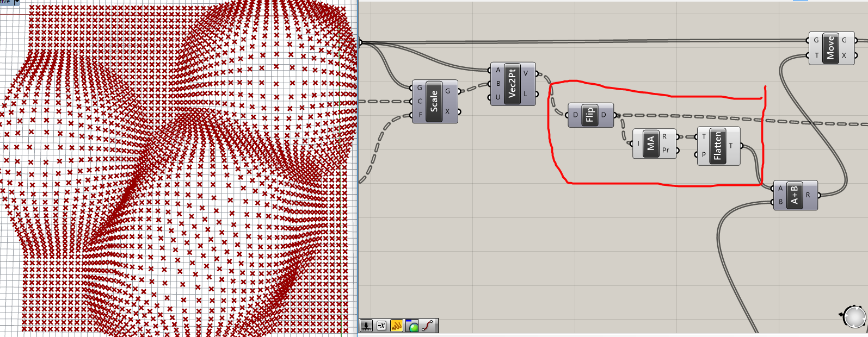Select the A+B addition component
Image resolution: width=868 pixels, height=337 pixels.
pyautogui.click(x=794, y=195)
